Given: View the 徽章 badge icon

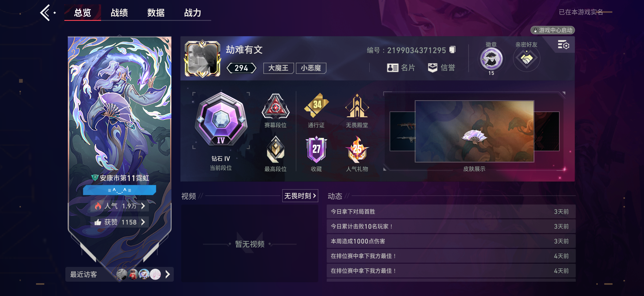Looking at the screenshot, I should 491,59.
